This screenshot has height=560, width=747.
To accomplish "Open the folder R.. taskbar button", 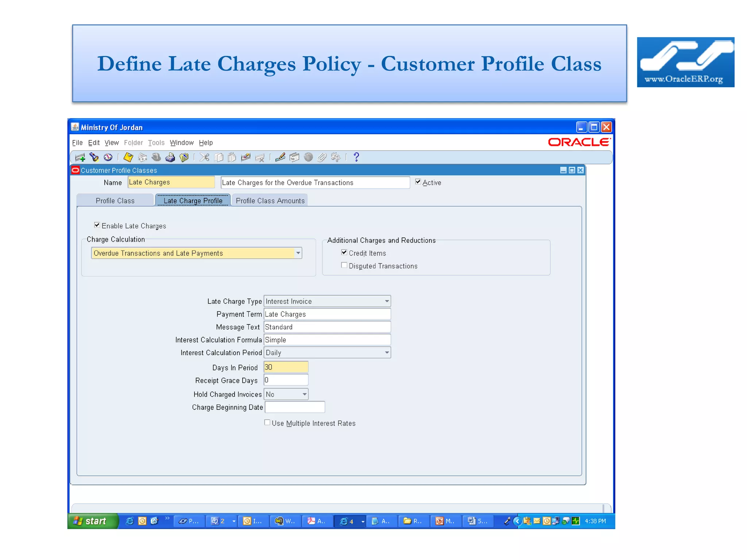I will [x=414, y=521].
